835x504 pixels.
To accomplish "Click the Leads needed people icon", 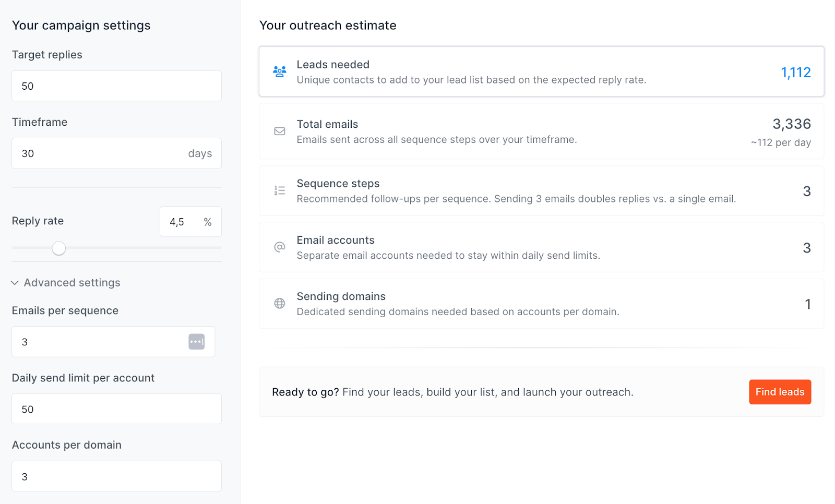I will [x=280, y=71].
